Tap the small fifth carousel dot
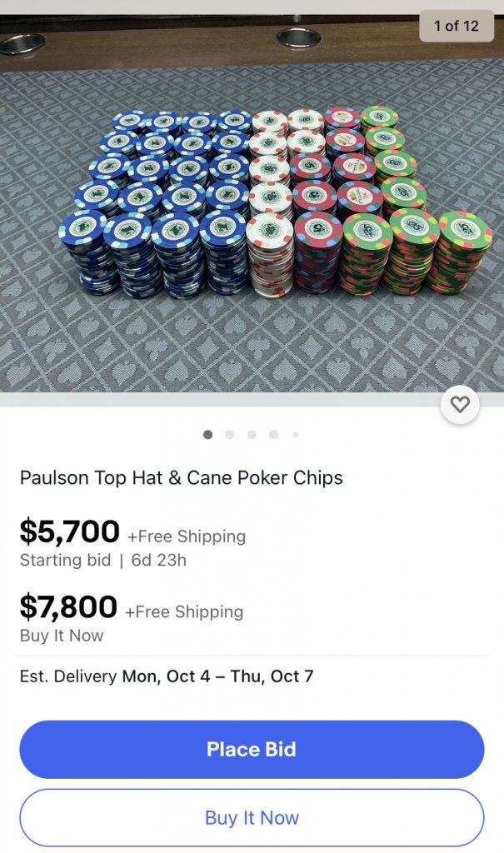The height and width of the screenshot is (853, 504). click(295, 434)
